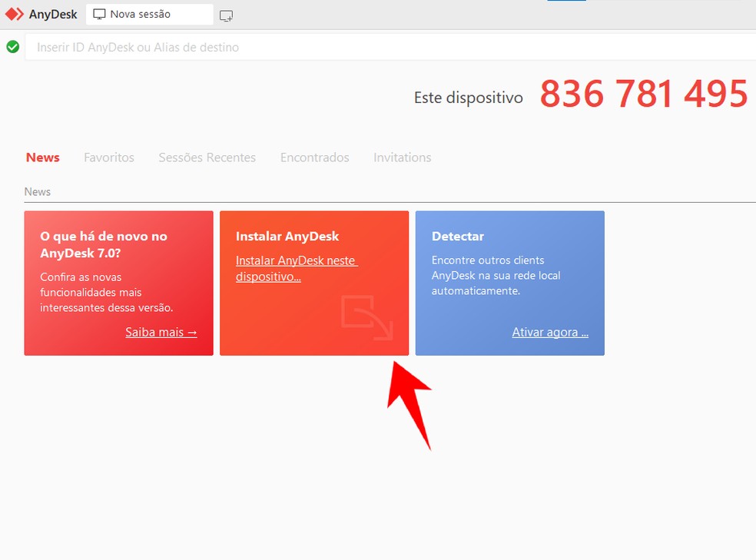This screenshot has width=756, height=560.
Task: Click the green connection status checkmark
Action: (12, 47)
